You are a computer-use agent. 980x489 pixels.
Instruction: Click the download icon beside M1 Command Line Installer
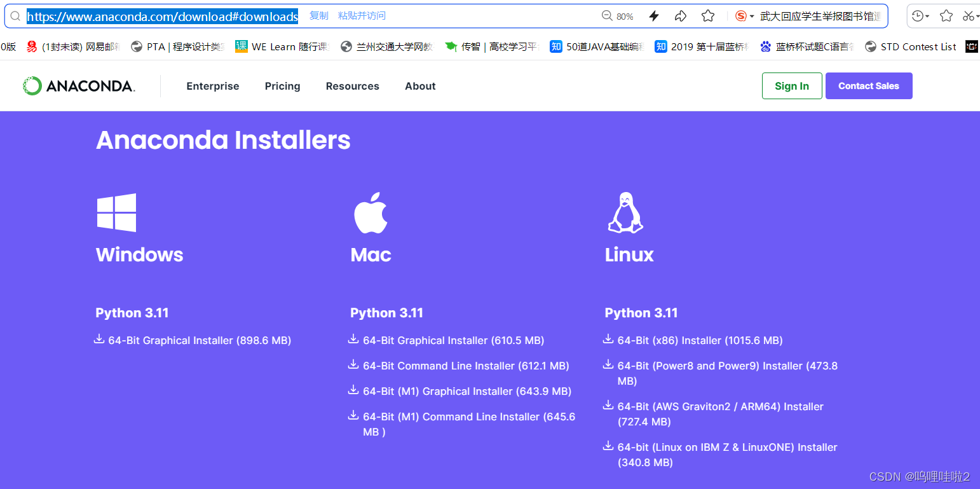pos(353,416)
